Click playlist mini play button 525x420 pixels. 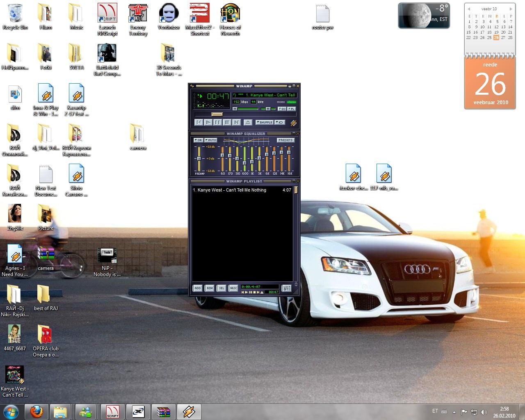pyautogui.click(x=247, y=292)
